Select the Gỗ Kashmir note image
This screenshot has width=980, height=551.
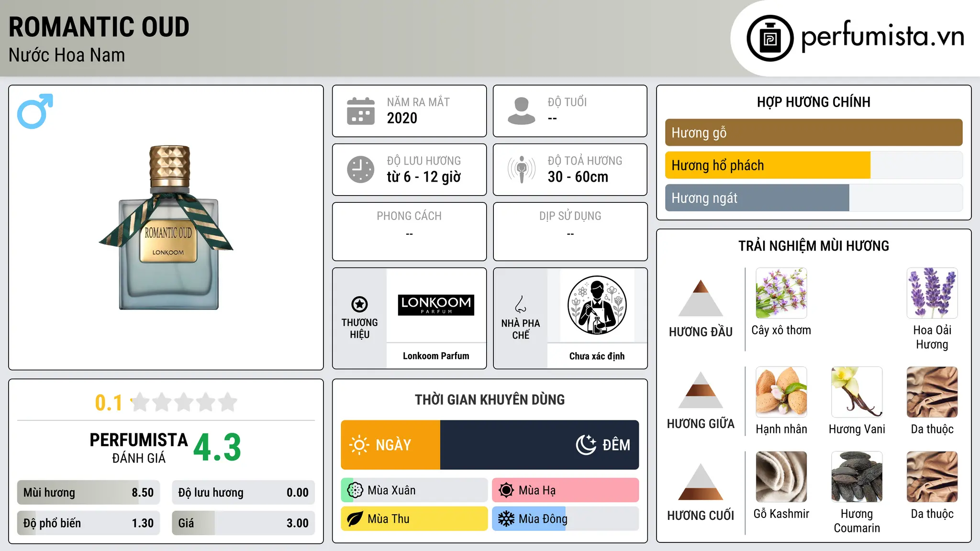pos(781,477)
